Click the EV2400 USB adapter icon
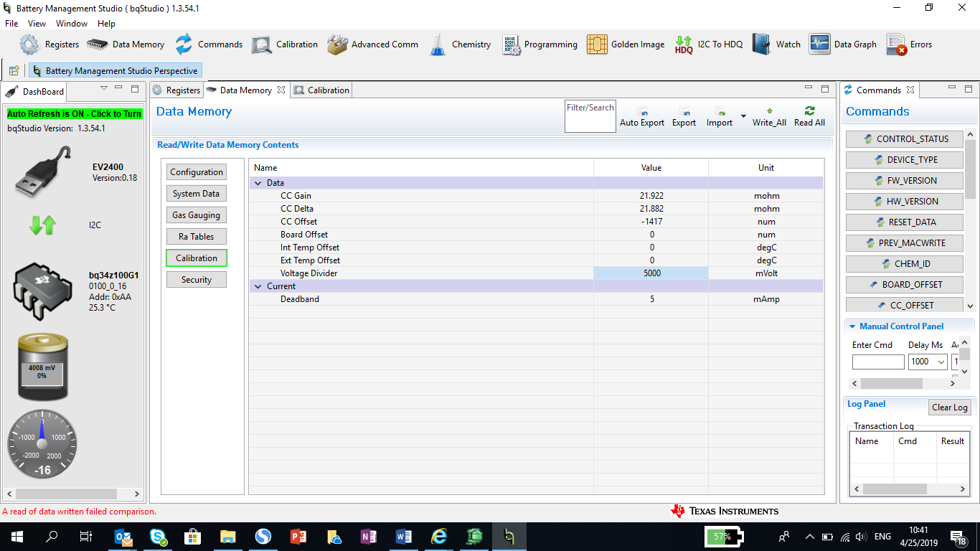The width and height of the screenshot is (980, 551). click(43, 172)
